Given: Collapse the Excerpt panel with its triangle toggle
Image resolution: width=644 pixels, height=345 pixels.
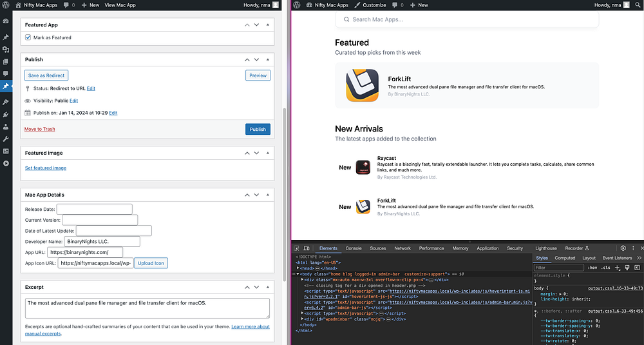Looking at the screenshot, I should pos(268,287).
